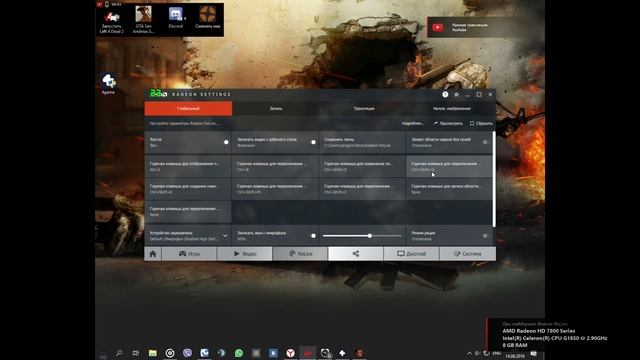Open the Видео section in bottom bar

(x=245, y=253)
